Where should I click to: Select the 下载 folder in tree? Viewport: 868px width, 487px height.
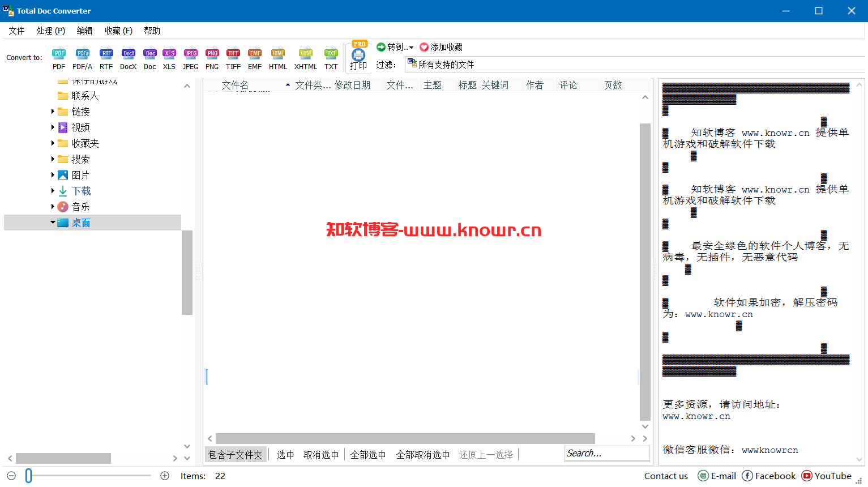coord(81,191)
